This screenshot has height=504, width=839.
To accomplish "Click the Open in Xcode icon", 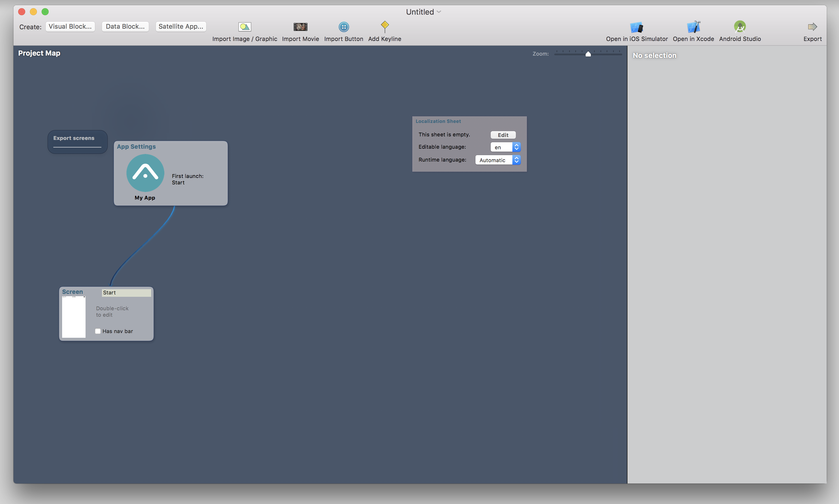I will click(x=693, y=26).
